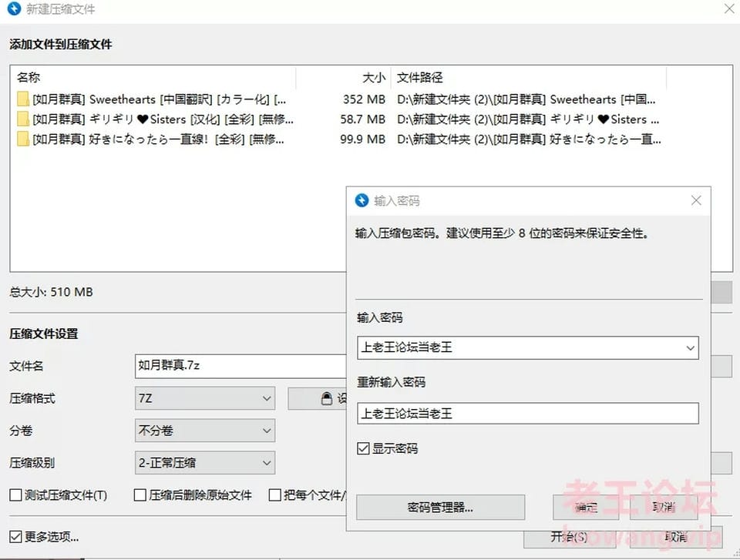Click folder icon of 好きになったら一直線 entry
Viewport: 740px width, 560px height.
click(x=22, y=139)
